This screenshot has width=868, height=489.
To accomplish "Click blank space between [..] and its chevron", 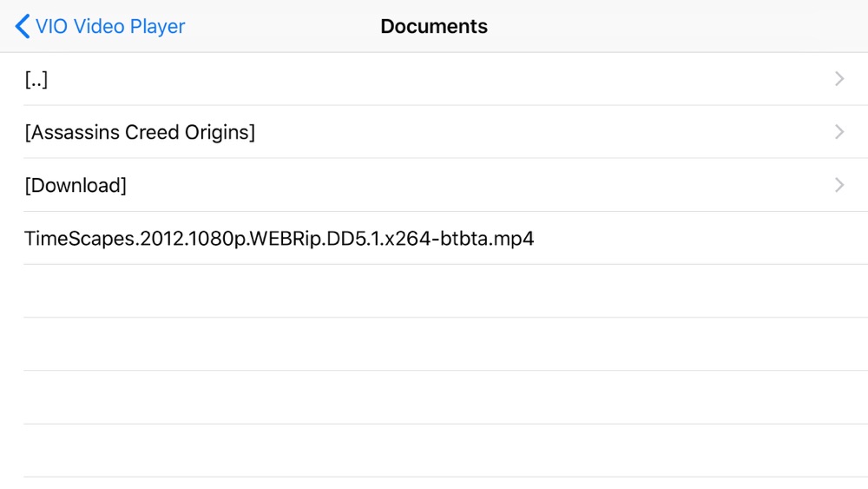I will click(434, 79).
